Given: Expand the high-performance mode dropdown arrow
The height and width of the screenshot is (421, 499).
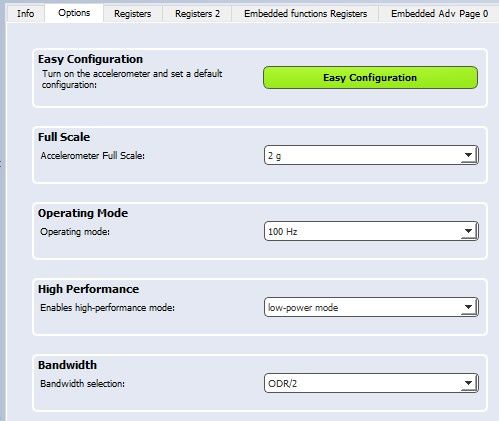Looking at the screenshot, I should coord(468,307).
